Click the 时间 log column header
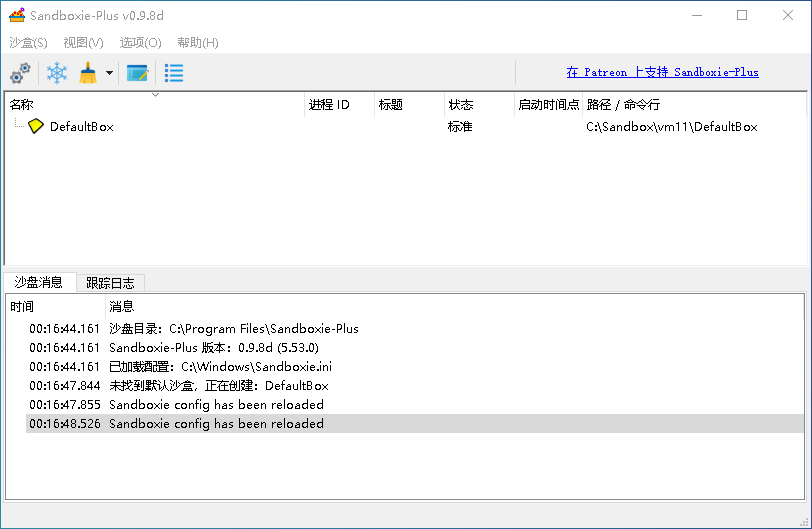Screen dimensions: 812x529 (x=55, y=306)
